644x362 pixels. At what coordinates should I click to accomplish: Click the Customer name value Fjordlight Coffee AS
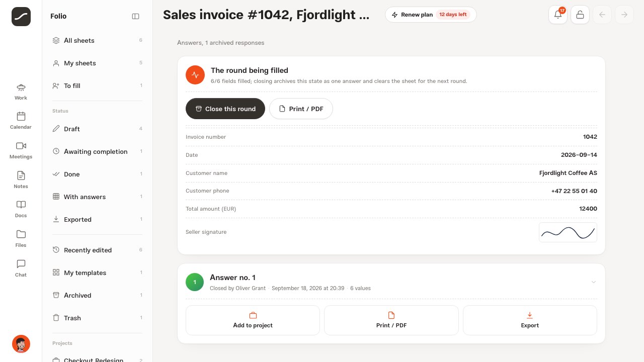tap(568, 173)
